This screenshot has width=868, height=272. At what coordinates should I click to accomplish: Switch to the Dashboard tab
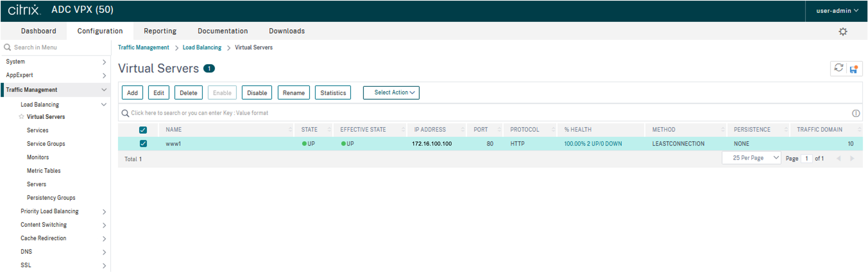[x=38, y=31]
